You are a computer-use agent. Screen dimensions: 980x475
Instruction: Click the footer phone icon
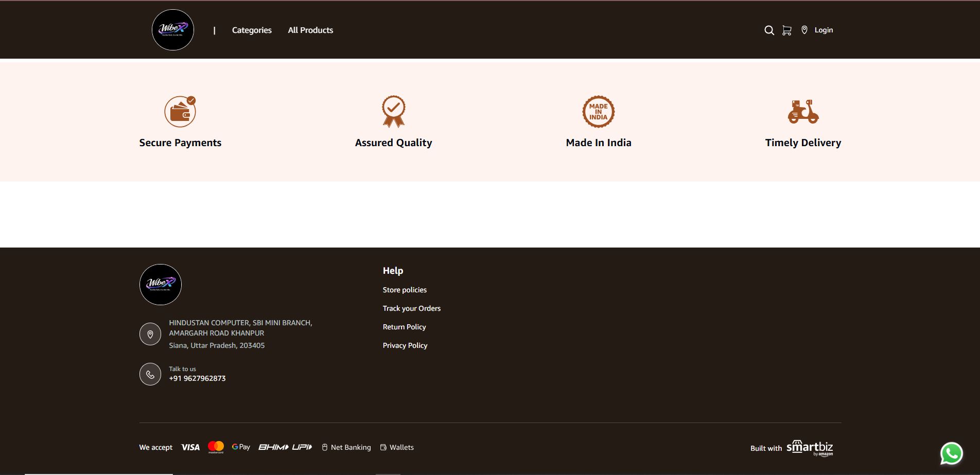click(150, 374)
